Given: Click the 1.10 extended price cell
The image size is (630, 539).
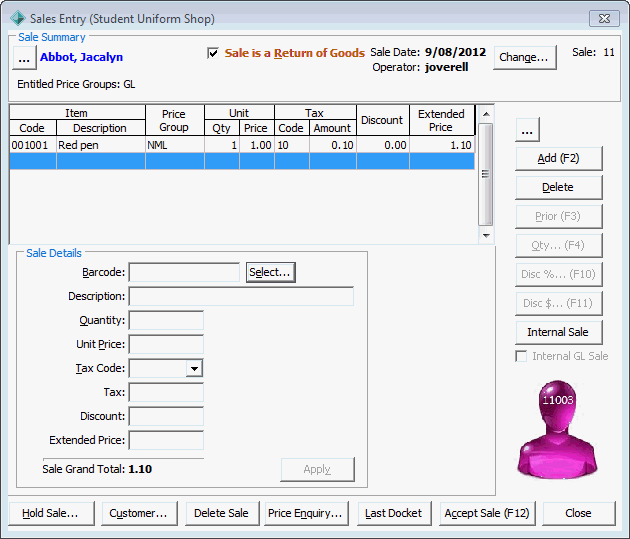Looking at the screenshot, I should tap(442, 145).
